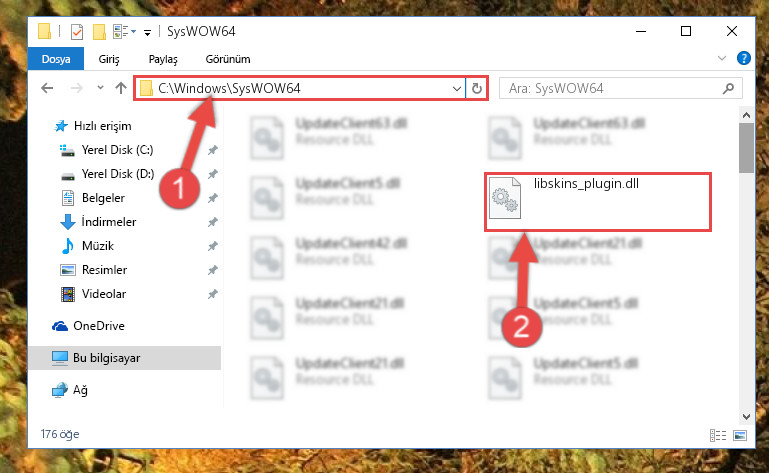
Task: Open the Görünüm ribbon tab
Action: pos(228,59)
